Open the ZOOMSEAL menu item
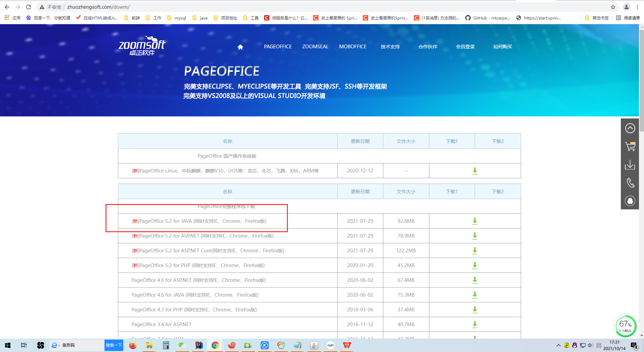This screenshot has height=352, width=644. click(x=315, y=47)
